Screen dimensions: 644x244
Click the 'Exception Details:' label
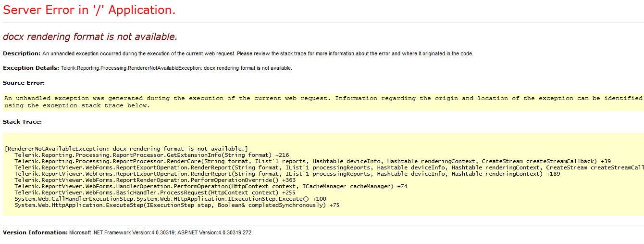click(x=31, y=68)
